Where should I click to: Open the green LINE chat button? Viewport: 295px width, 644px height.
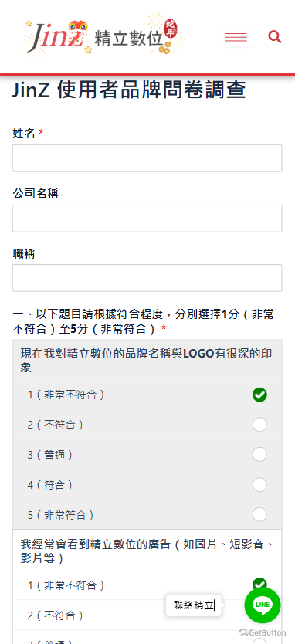(x=263, y=605)
